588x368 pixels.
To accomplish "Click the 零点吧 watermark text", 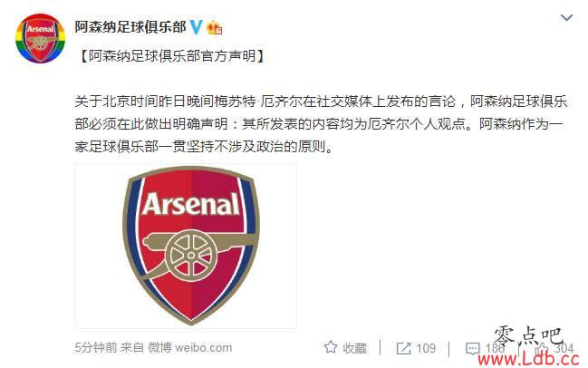I will click(529, 336).
